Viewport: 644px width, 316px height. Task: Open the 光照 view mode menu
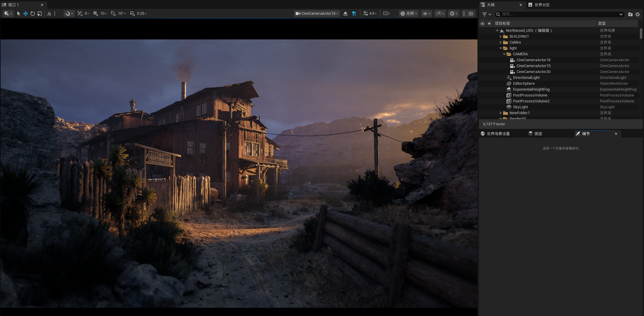(409, 14)
